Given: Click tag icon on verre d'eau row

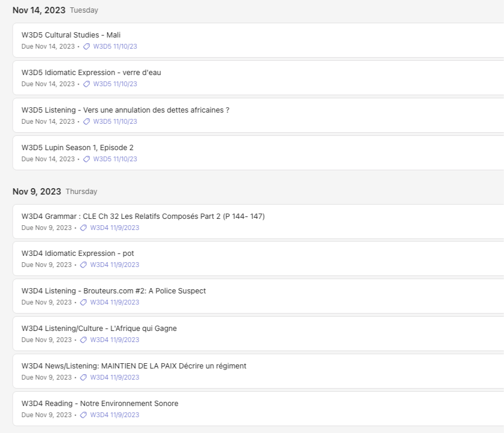Looking at the screenshot, I should pyautogui.click(x=86, y=84).
